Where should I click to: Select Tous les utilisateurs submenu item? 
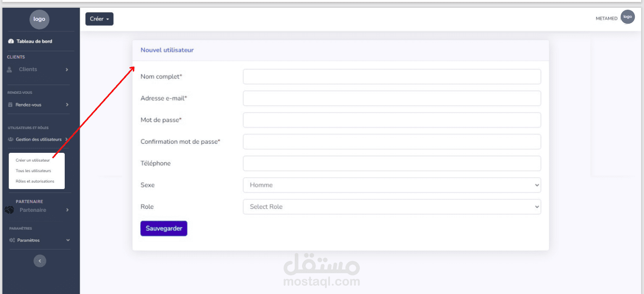(x=33, y=171)
